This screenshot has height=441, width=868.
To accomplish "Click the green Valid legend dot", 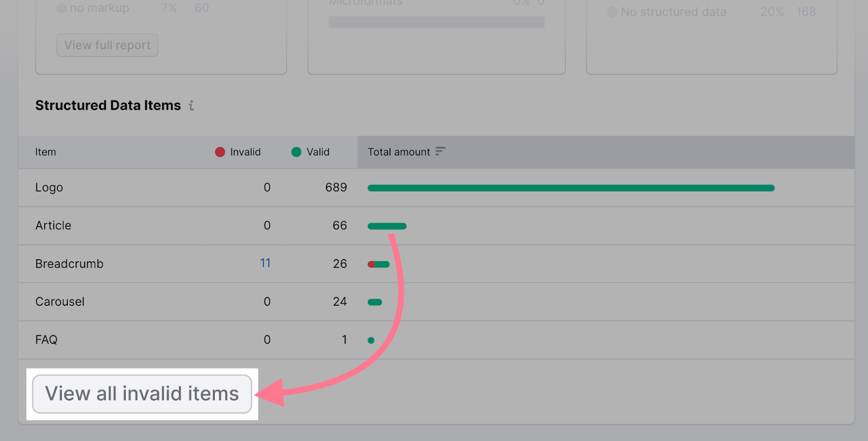I will 296,152.
